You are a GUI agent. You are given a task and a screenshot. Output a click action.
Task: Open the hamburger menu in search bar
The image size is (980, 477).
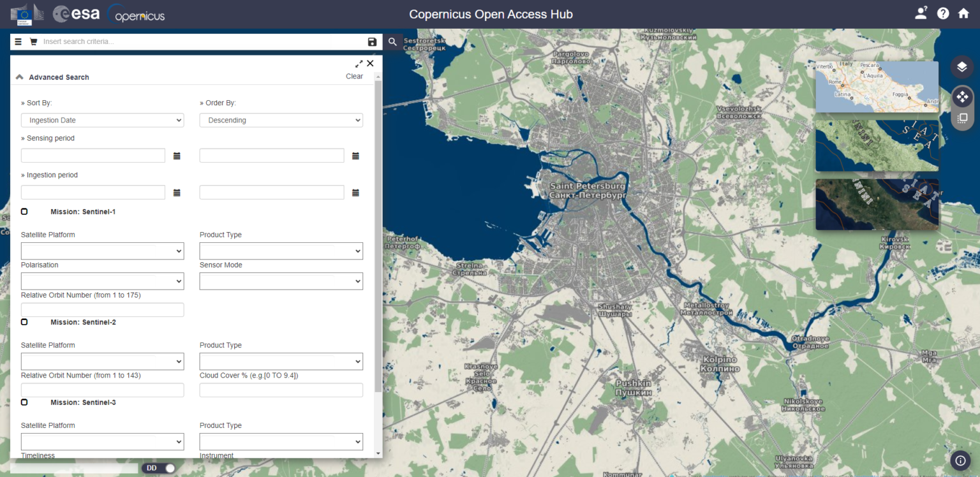(19, 42)
